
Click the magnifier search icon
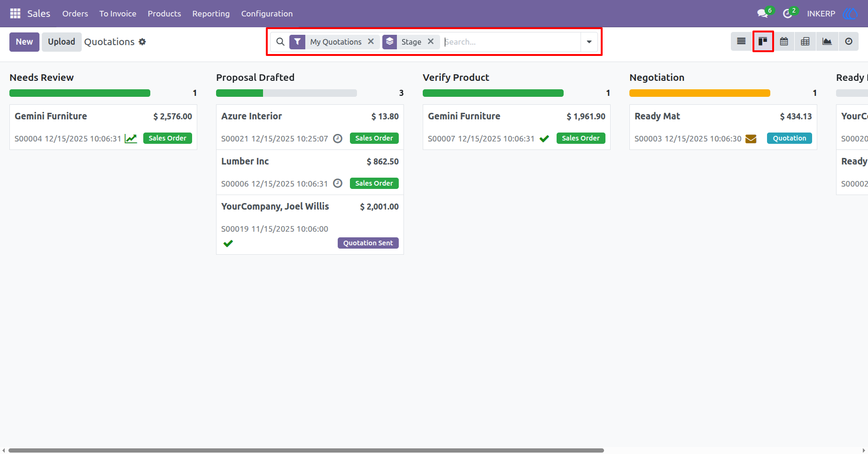click(280, 42)
